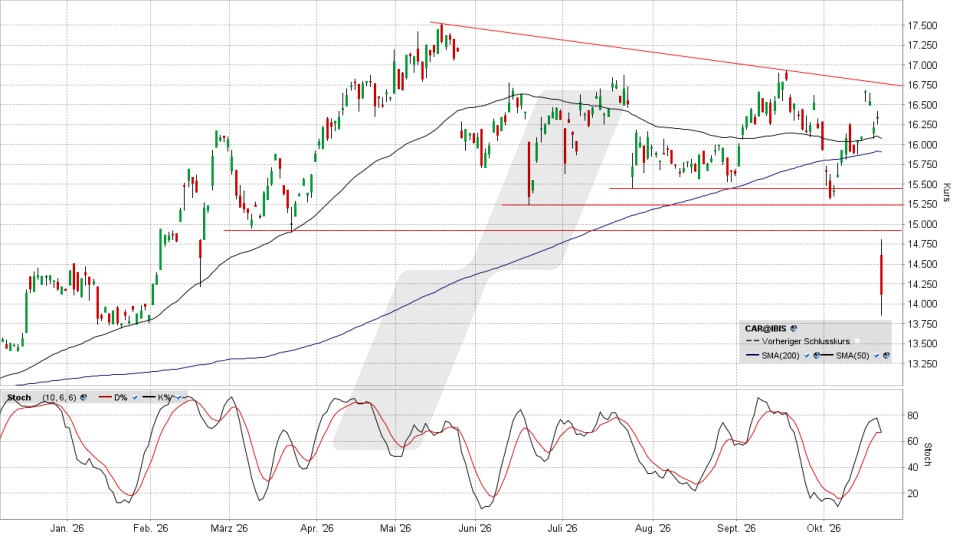Click the 80 level on Stoch axis
Image resolution: width=960 pixels, height=540 pixels.
point(912,416)
